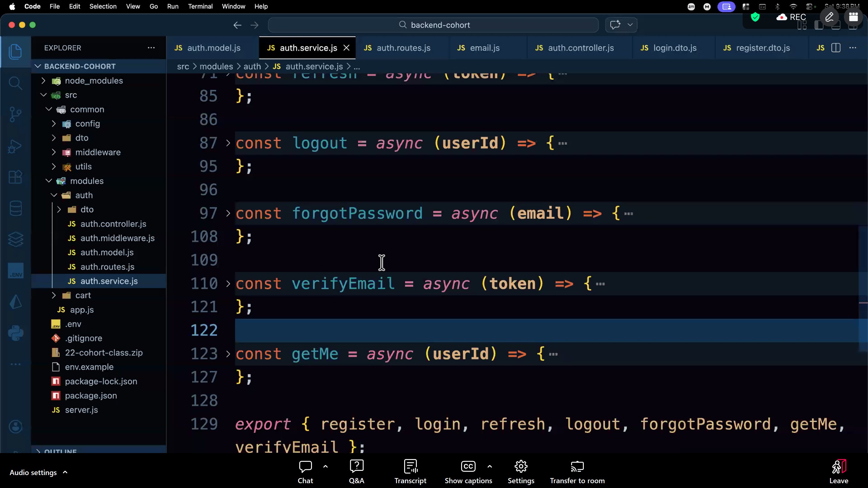Open the Accounts icon in activity bar
Screen dimensions: 868x488
(x=15, y=427)
